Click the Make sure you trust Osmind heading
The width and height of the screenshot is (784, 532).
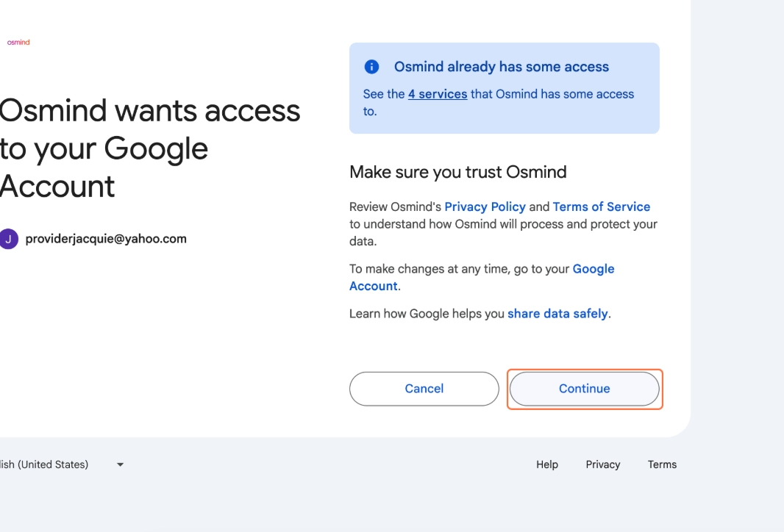(x=458, y=172)
